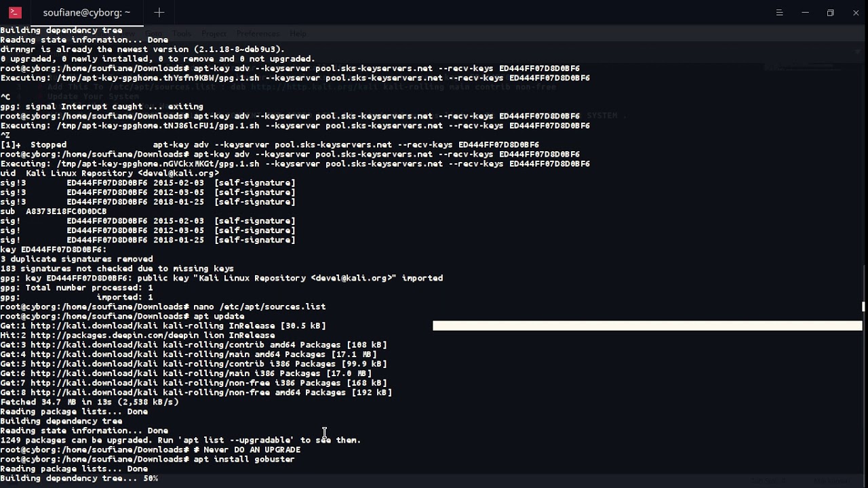Screen dimensions: 868x488
Task: Restore down the terminal window
Action: point(830,12)
